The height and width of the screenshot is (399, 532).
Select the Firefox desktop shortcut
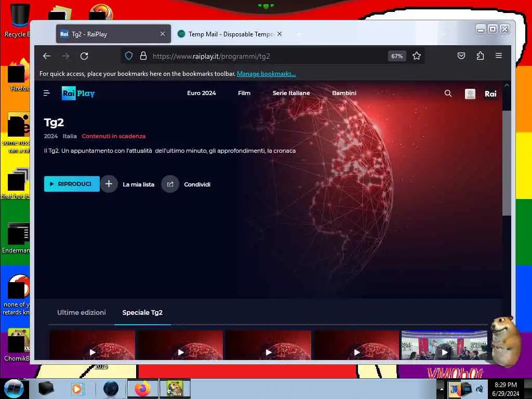tap(18, 75)
